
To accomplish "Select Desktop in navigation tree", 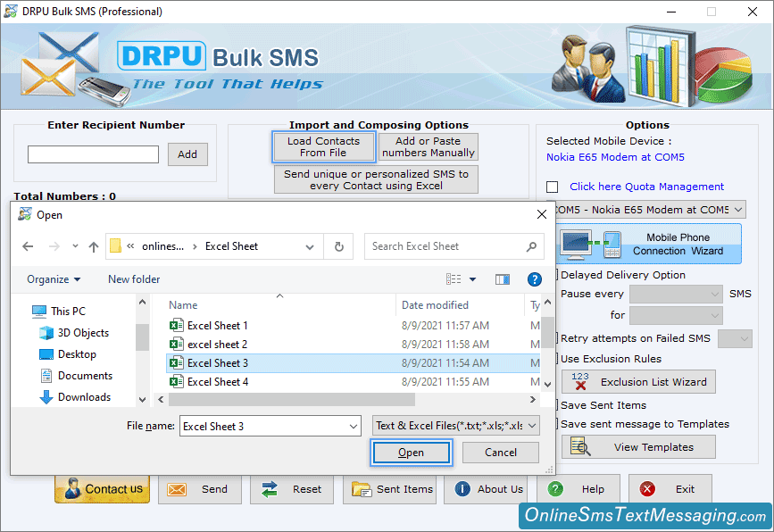I will click(x=67, y=354).
